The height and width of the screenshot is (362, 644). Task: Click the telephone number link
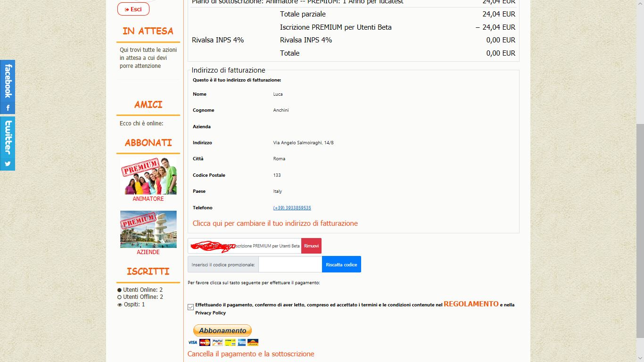[x=292, y=208]
